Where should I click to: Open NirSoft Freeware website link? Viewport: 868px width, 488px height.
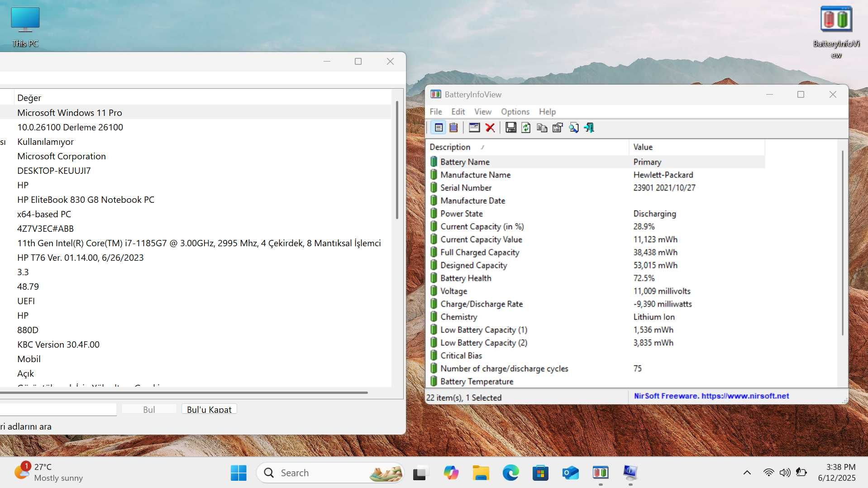click(x=711, y=396)
